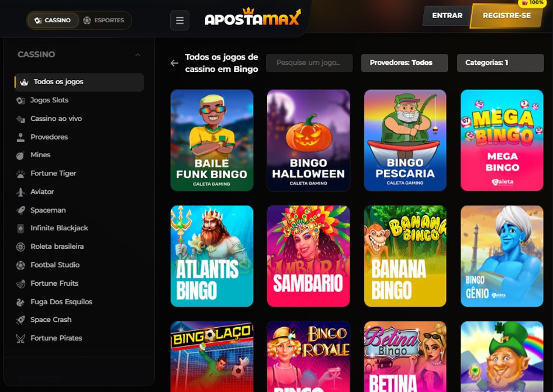Open Infinite Blackjack in sidebar
553x392 pixels.
tap(59, 228)
